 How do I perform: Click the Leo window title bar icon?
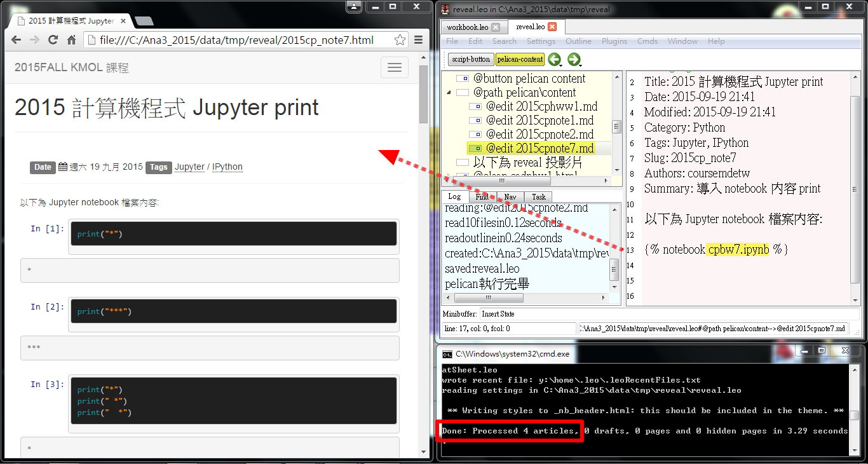[x=445, y=10]
